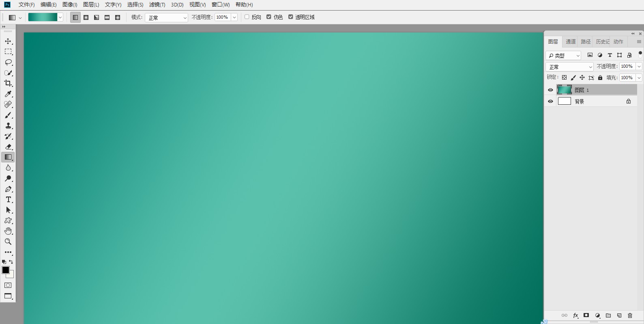Screen dimensions: 644x324
Task: Click the gradient preview bar to edit
Action: pyautogui.click(x=43, y=17)
